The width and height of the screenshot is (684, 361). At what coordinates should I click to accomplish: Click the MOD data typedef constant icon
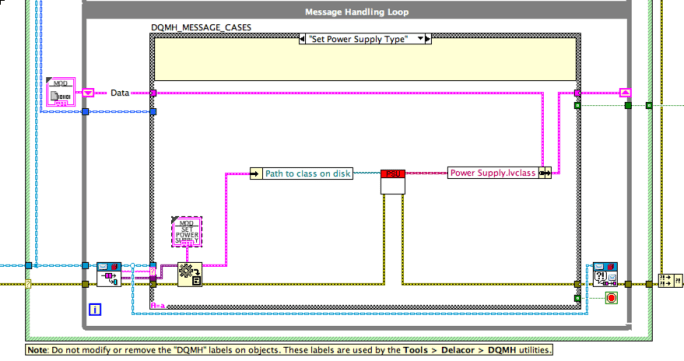click(61, 92)
